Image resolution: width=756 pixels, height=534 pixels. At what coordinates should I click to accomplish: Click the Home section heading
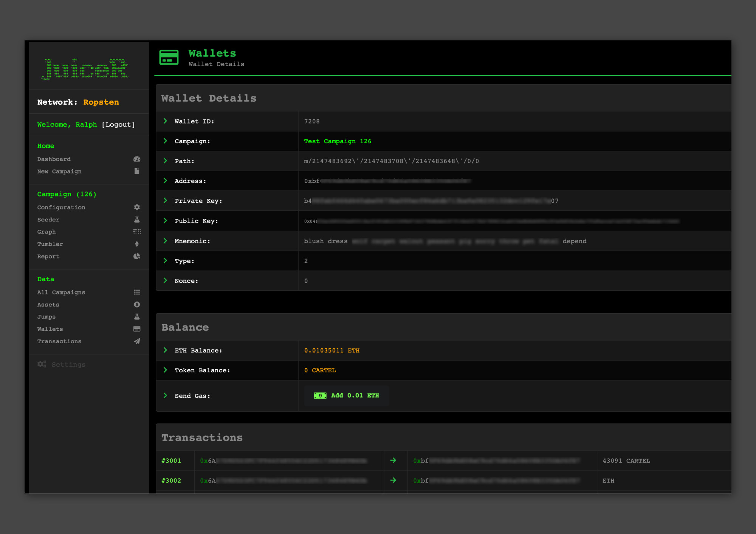(46, 145)
